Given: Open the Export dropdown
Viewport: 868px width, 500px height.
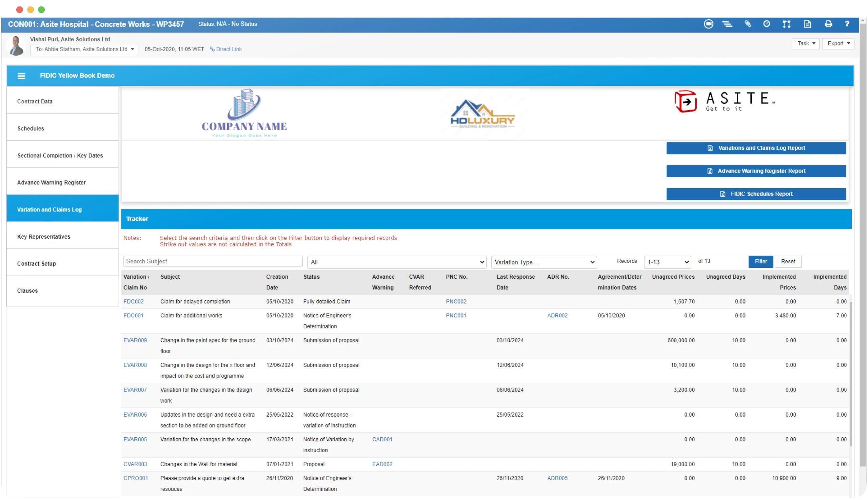Looking at the screenshot, I should click(x=838, y=43).
